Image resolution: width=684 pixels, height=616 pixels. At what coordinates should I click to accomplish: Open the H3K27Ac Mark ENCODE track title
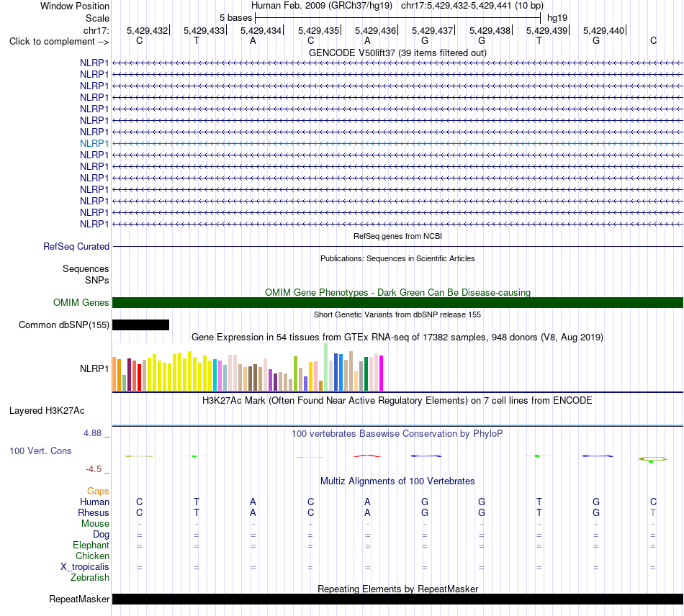pyautogui.click(x=397, y=401)
